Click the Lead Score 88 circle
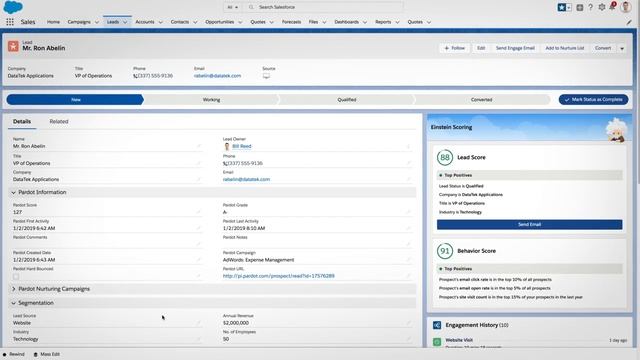 (x=444, y=157)
